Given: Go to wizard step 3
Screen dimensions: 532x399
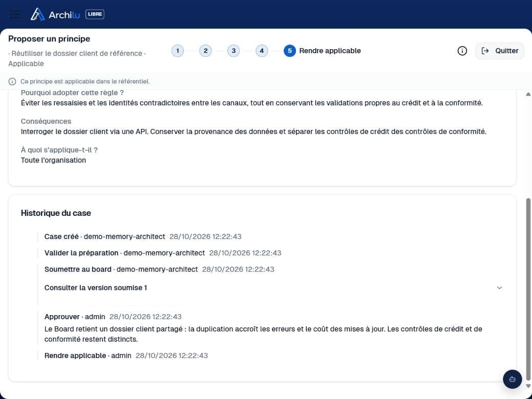Looking at the screenshot, I should coord(233,51).
